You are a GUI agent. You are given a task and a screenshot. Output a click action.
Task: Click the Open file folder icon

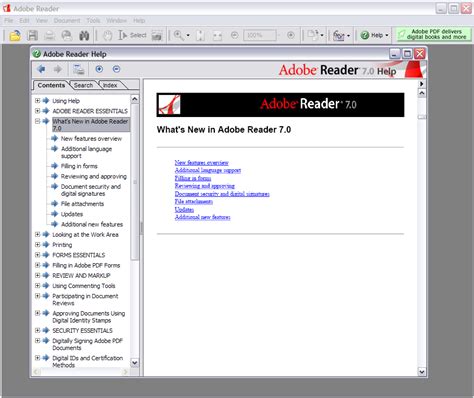[15, 35]
